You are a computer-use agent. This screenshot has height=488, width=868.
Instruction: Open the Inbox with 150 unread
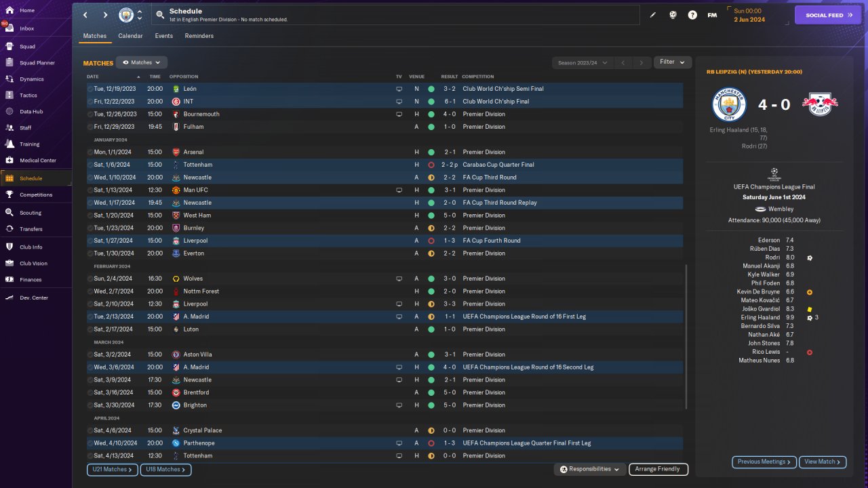pyautogui.click(x=27, y=28)
